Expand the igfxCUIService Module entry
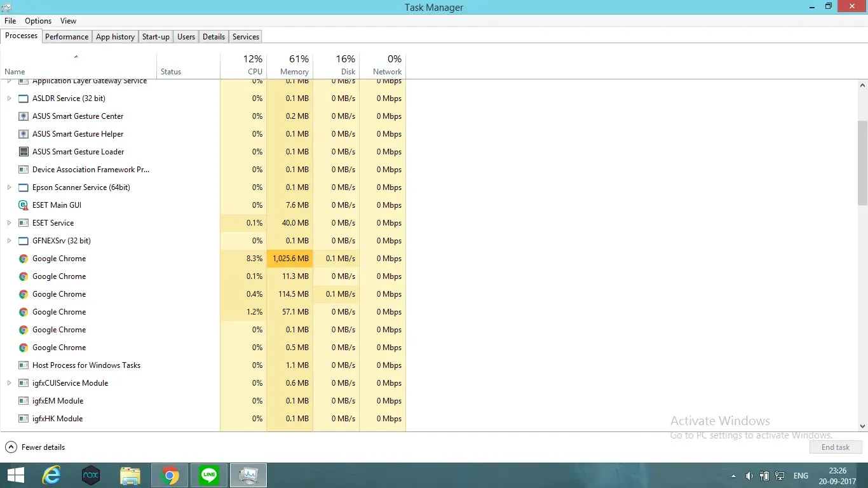 (x=9, y=383)
